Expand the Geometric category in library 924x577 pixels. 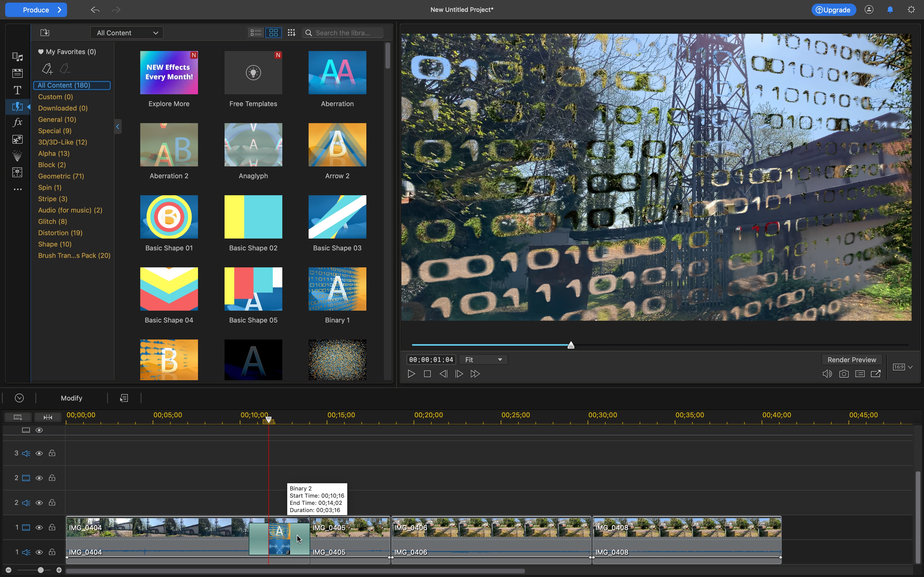(x=61, y=175)
